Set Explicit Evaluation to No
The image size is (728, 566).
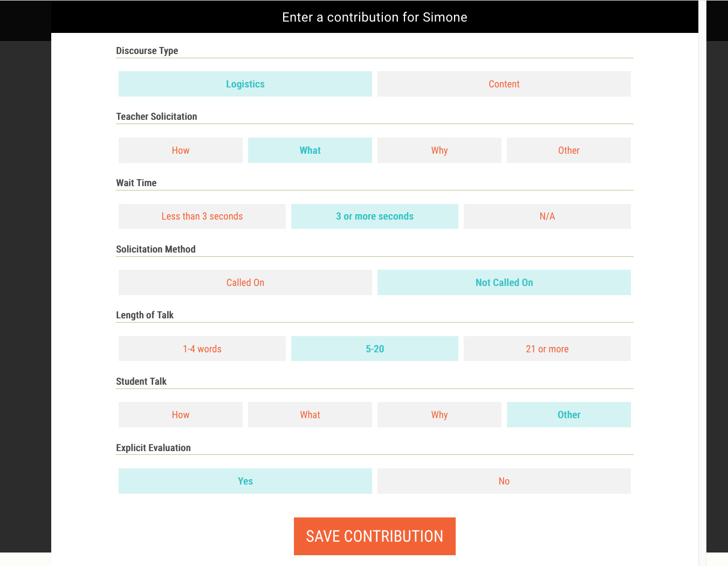pyautogui.click(x=504, y=481)
